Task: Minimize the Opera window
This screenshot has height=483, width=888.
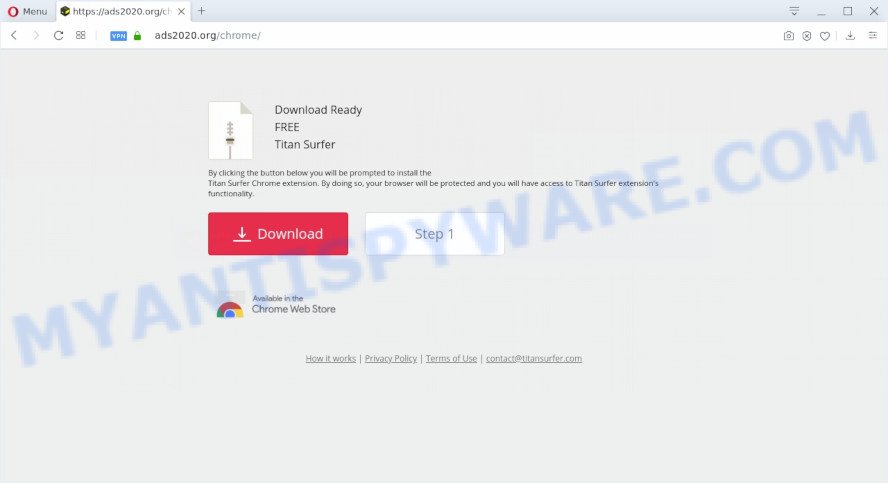Action: coord(821,11)
